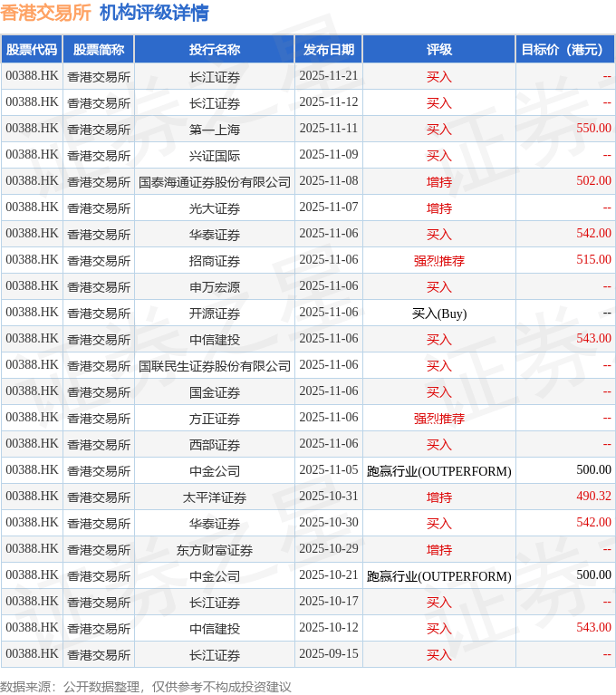Click the date 2025-10-21
616x695 pixels.
pos(329,574)
